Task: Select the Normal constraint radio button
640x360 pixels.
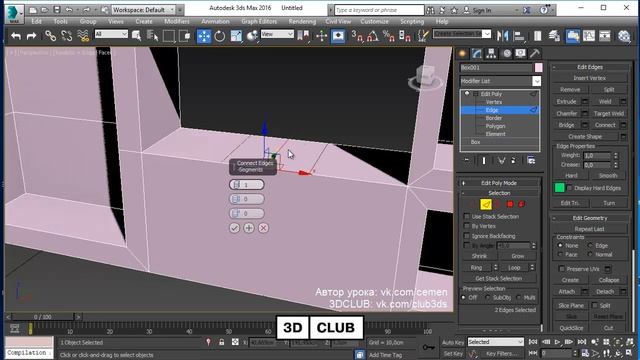Action: (x=590, y=254)
